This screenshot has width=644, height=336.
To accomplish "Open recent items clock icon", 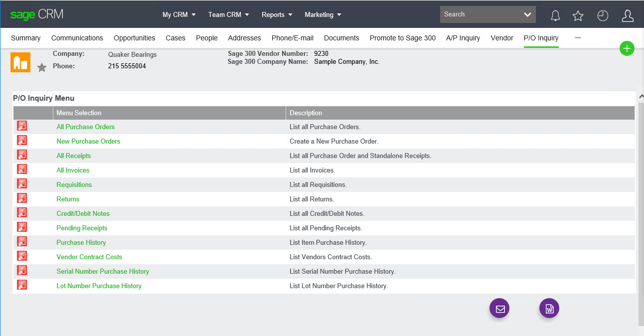I will coord(603,15).
